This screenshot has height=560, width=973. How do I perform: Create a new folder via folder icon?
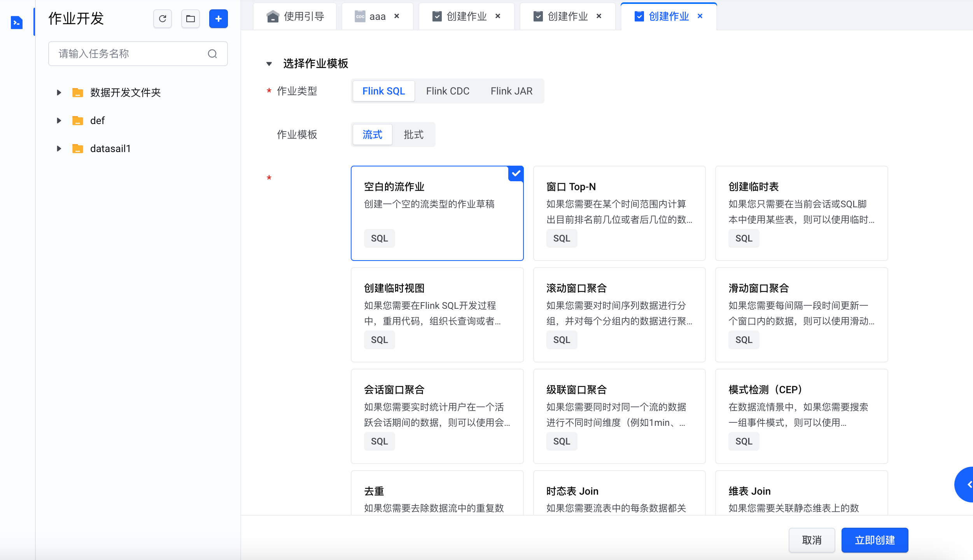point(191,19)
